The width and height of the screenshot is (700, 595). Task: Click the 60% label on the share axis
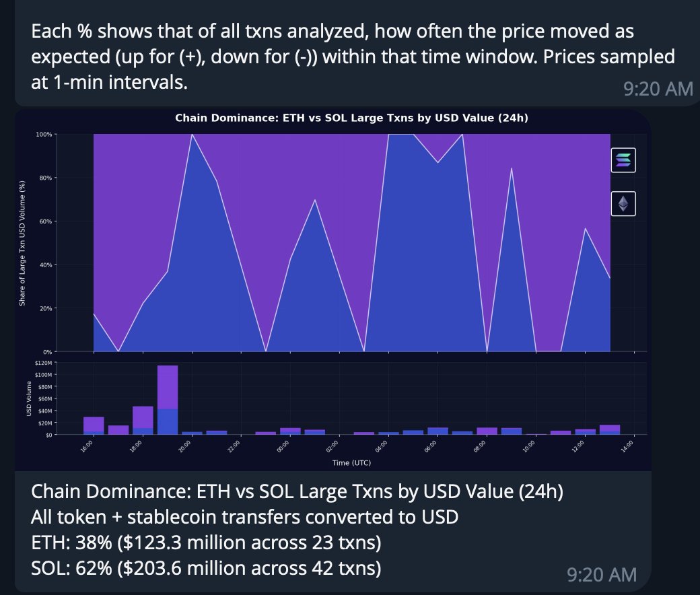tap(46, 221)
